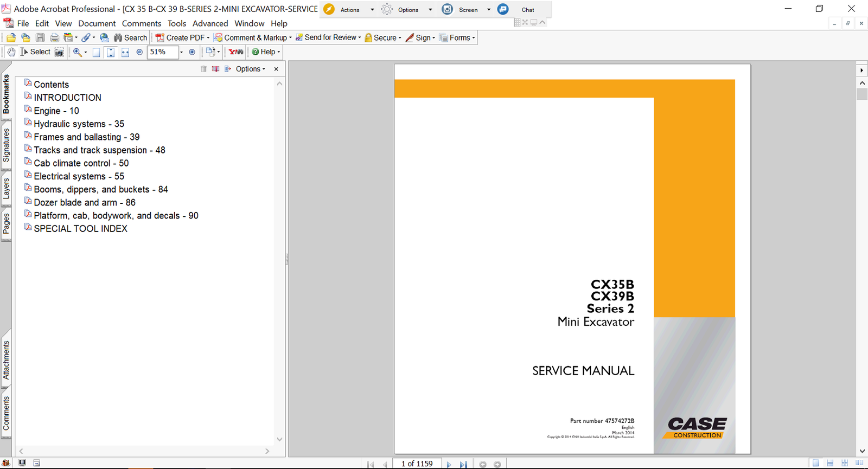This screenshot has height=469, width=868.
Task: Click the Search button
Action: pos(130,37)
